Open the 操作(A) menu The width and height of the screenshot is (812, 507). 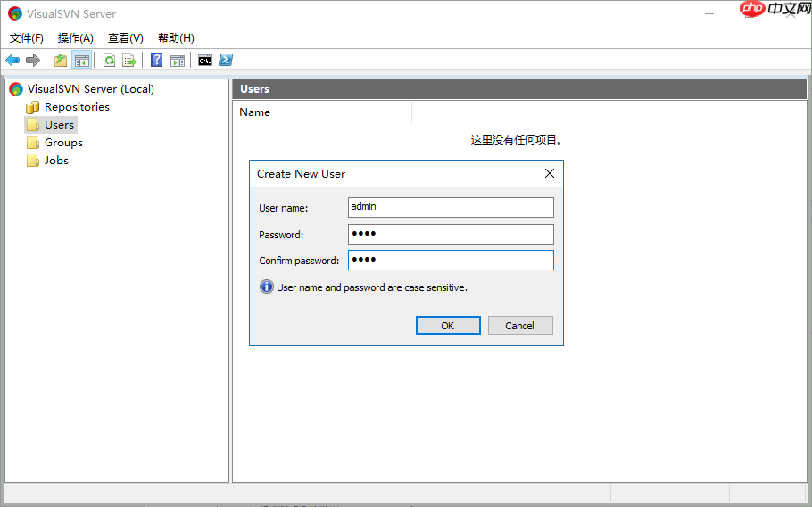[76, 37]
